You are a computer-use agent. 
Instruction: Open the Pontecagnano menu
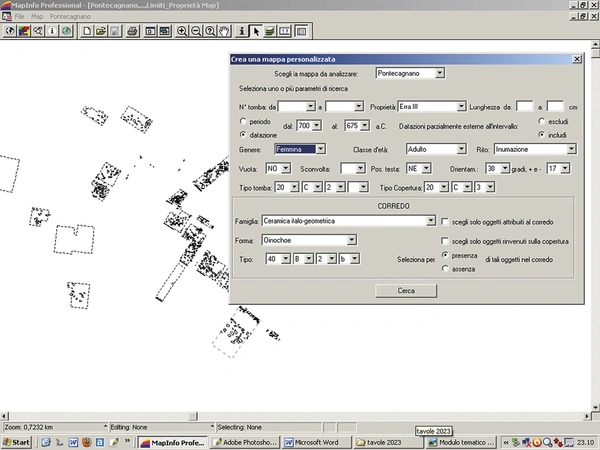(x=70, y=17)
